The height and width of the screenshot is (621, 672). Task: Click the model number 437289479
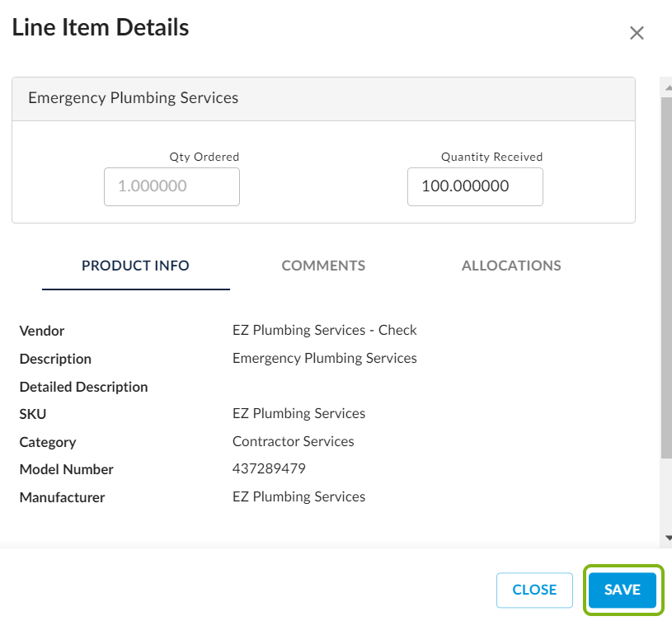tap(269, 468)
